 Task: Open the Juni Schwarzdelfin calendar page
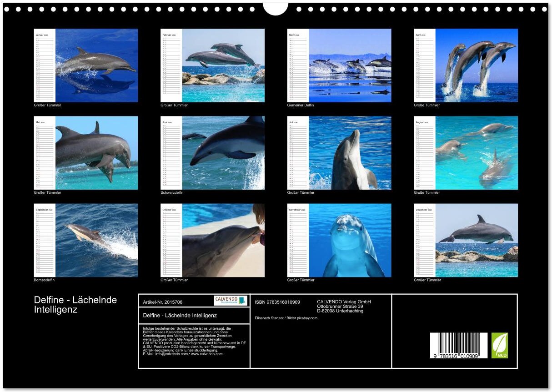click(212, 153)
